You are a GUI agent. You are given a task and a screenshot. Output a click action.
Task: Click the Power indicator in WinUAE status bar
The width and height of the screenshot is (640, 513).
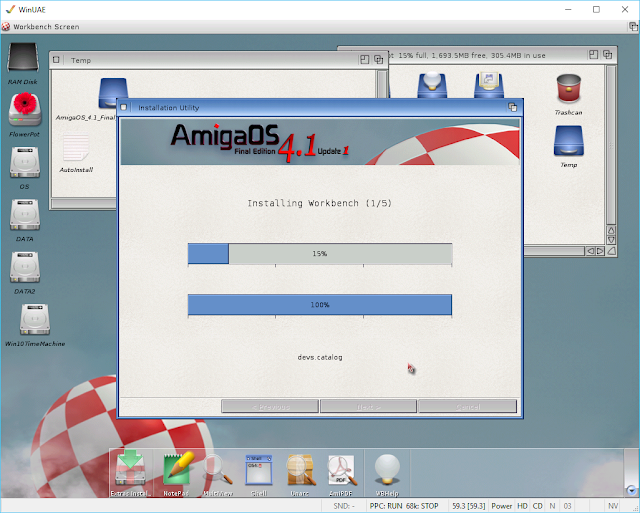click(502, 506)
